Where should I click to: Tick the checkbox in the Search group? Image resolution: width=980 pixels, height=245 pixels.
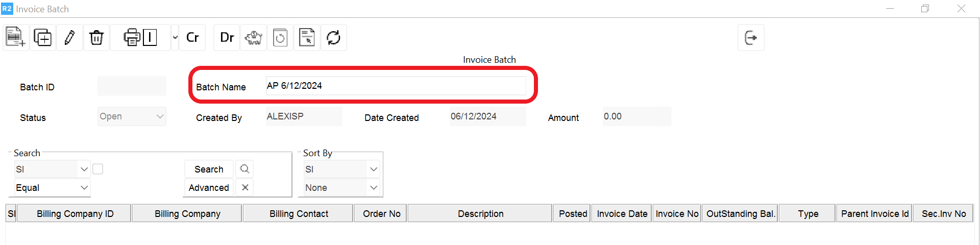(98, 169)
